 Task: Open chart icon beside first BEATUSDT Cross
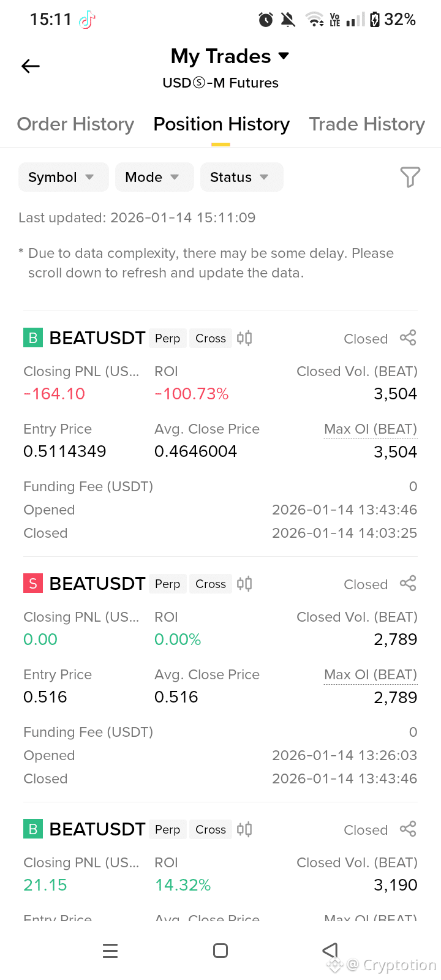click(x=244, y=338)
